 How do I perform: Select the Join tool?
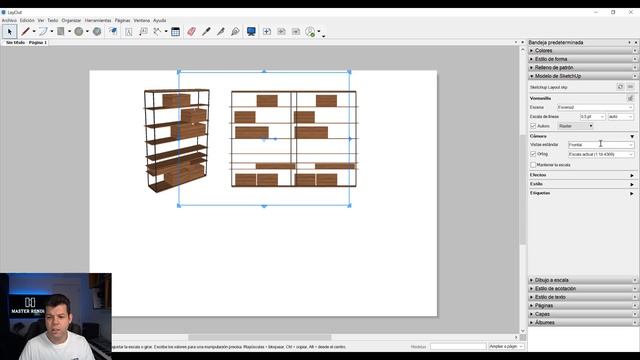[x=235, y=31]
